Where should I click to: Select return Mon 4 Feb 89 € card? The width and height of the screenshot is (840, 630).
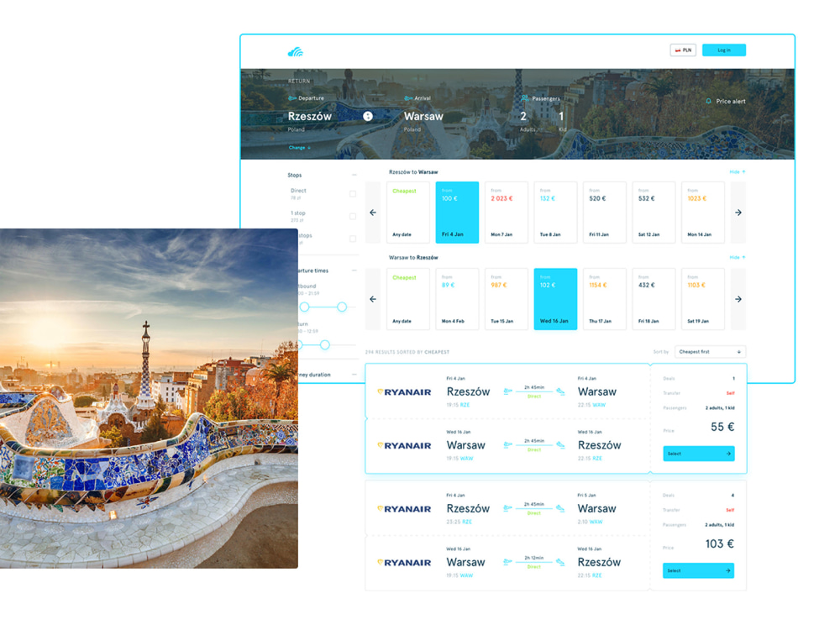457,299
